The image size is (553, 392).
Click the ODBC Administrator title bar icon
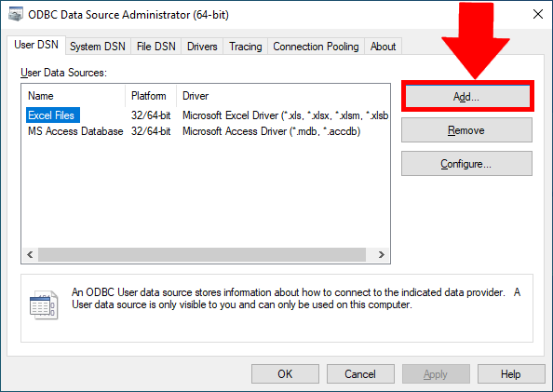click(16, 15)
